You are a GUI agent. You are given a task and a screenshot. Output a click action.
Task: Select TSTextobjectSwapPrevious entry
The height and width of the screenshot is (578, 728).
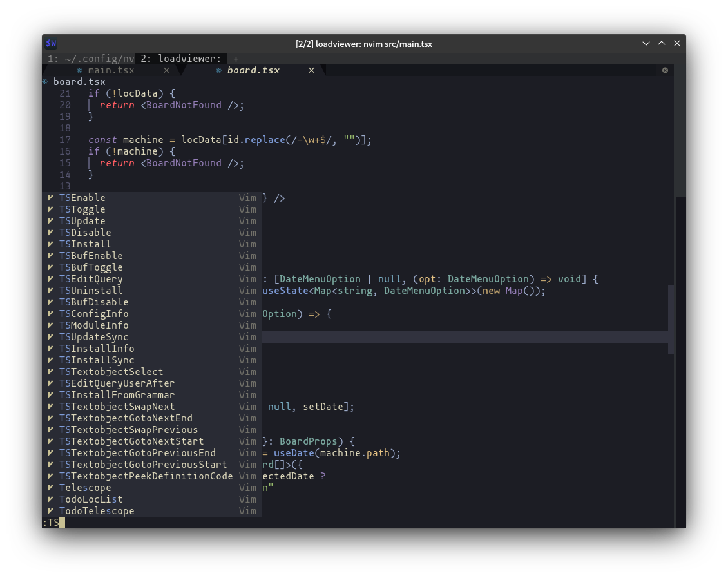(152, 430)
